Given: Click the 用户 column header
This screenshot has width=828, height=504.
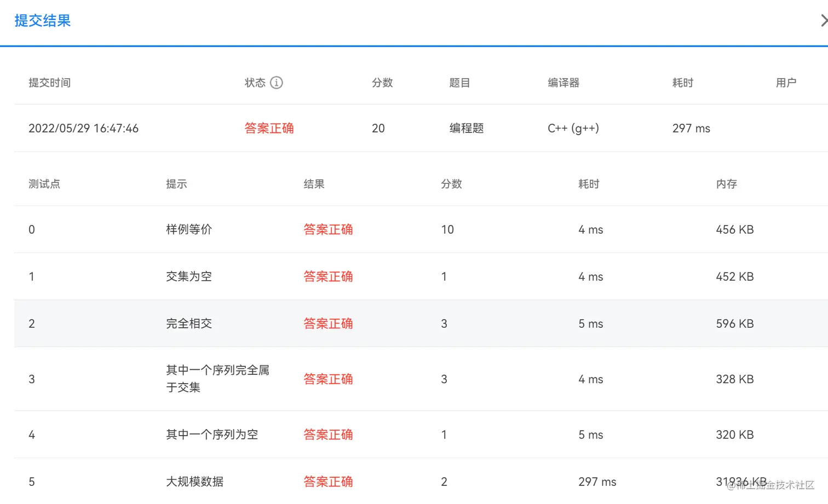Looking at the screenshot, I should pos(786,83).
